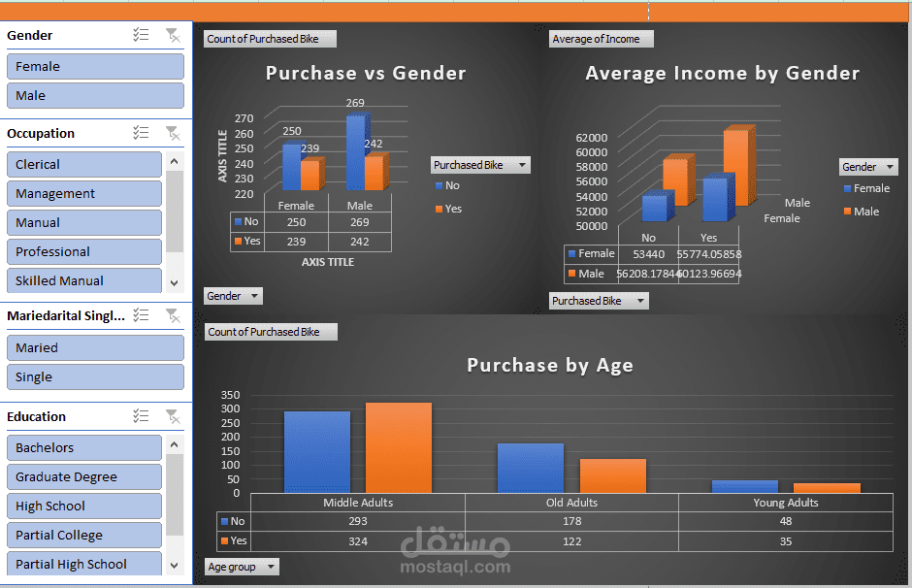Image resolution: width=912 pixels, height=588 pixels.
Task: Click Yes legend entry in Purchase vs Gender chart
Action: 448,209
